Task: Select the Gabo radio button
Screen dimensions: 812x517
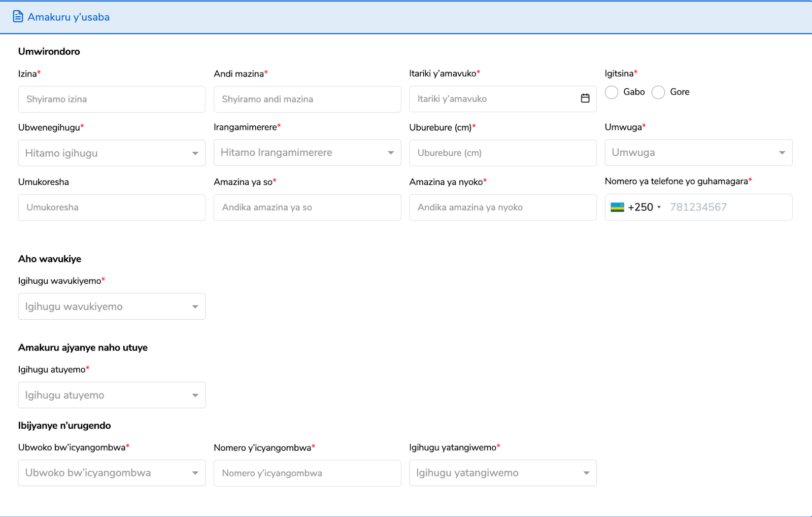Action: 612,92
